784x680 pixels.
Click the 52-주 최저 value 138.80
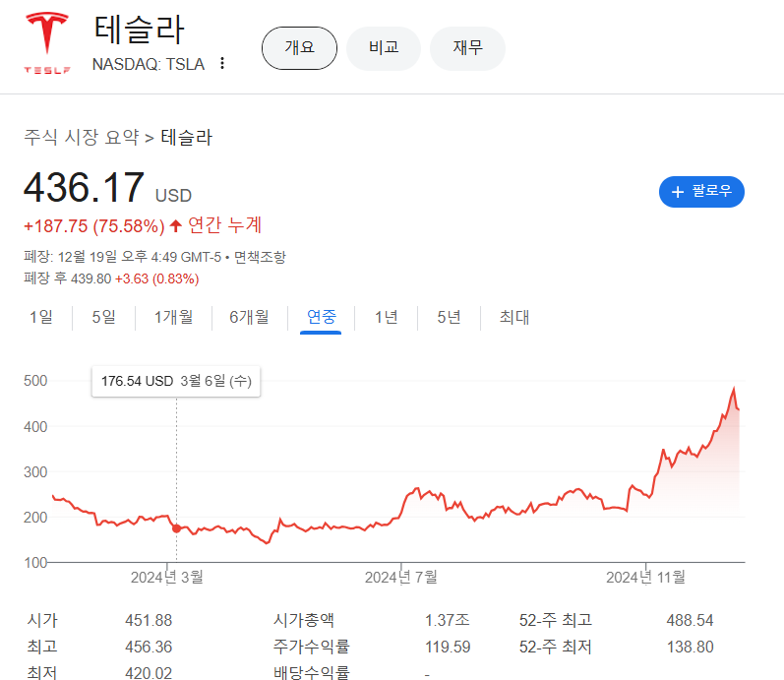(690, 647)
